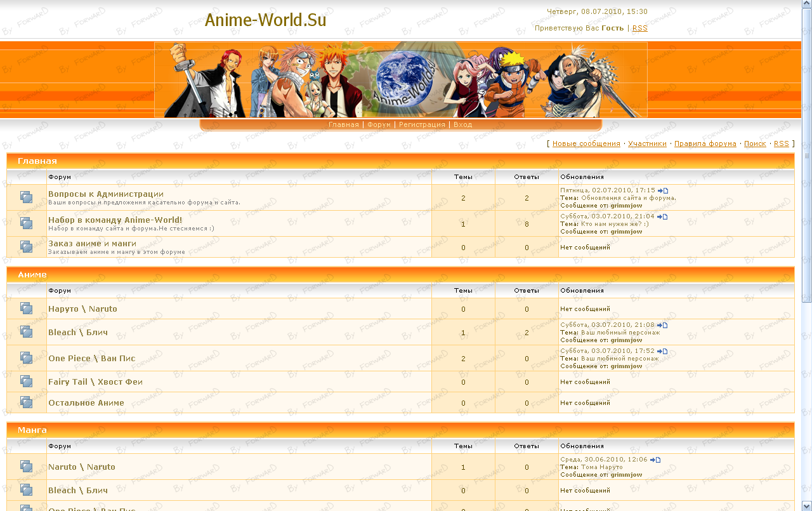Go to last post icon for 03.07.2010, 21:08
812x511 pixels.
click(662, 325)
